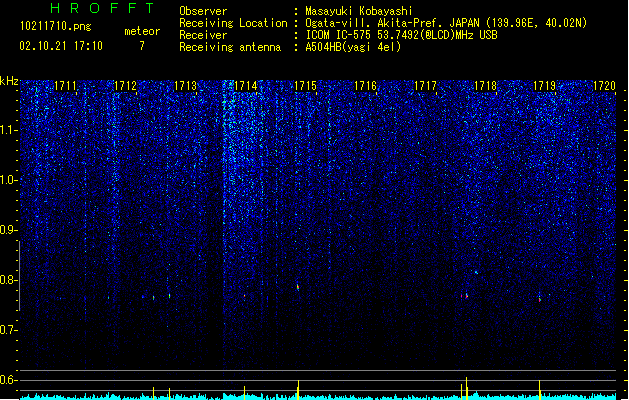Click the 0.7 frequency axis label
The height and width of the screenshot is (400, 629).
click(9, 330)
